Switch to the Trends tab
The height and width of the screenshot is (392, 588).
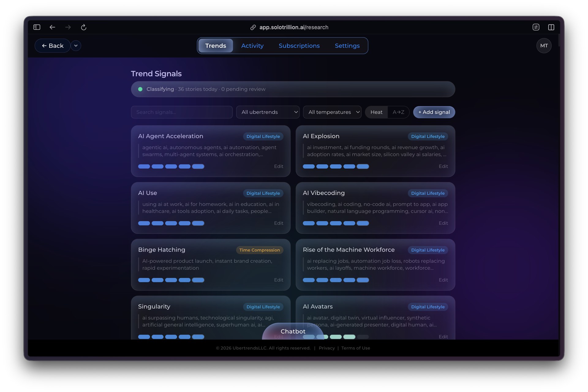pyautogui.click(x=216, y=46)
